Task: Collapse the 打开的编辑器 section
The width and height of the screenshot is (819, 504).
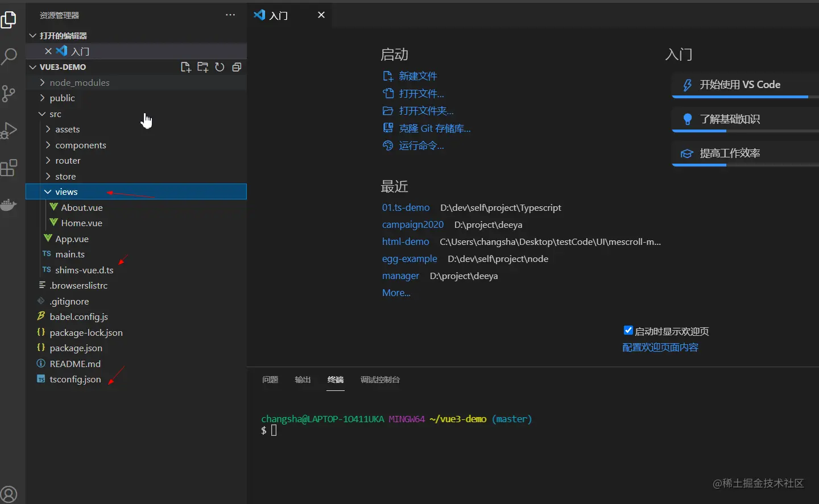Action: pyautogui.click(x=136, y=35)
